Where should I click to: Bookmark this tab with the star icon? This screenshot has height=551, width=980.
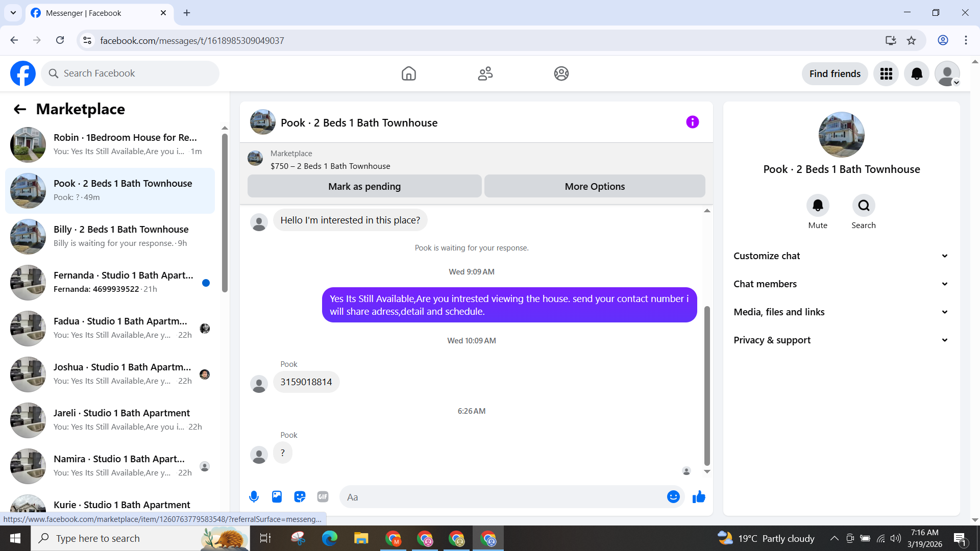pyautogui.click(x=911, y=40)
